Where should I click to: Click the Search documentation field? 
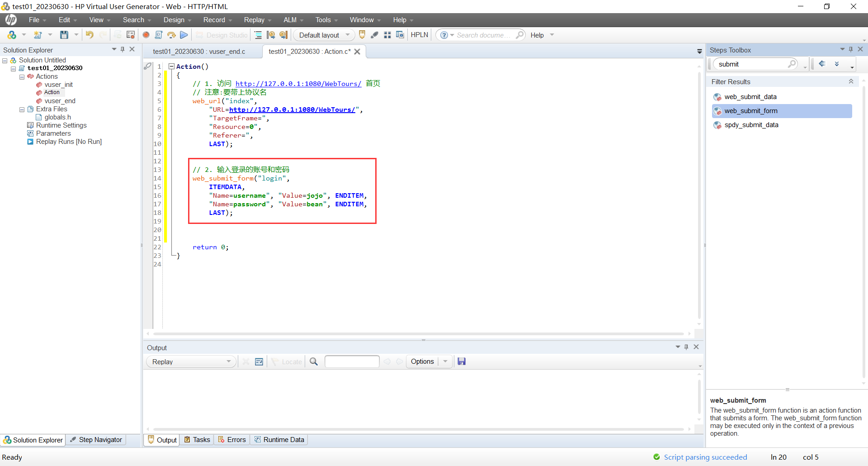click(x=484, y=35)
